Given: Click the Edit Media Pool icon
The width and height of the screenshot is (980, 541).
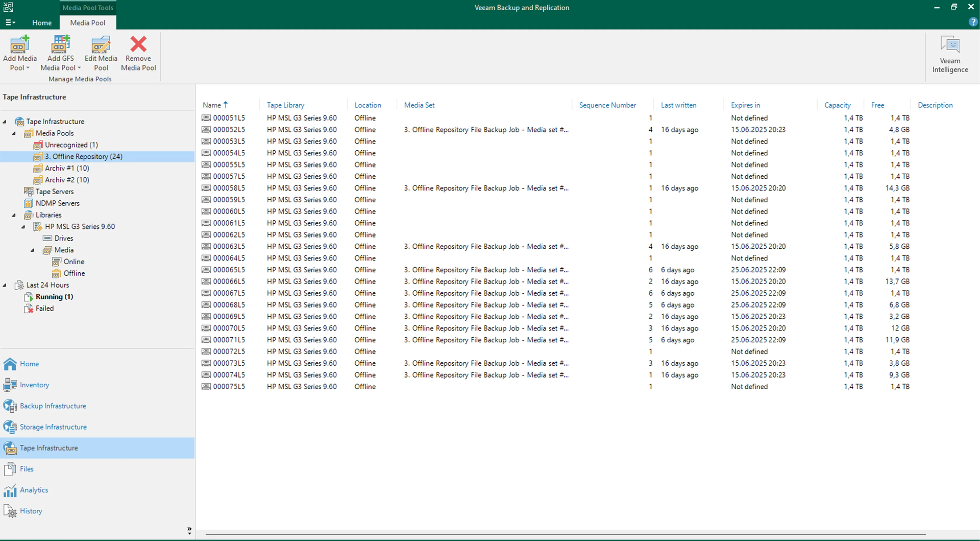Looking at the screenshot, I should (x=101, y=44).
